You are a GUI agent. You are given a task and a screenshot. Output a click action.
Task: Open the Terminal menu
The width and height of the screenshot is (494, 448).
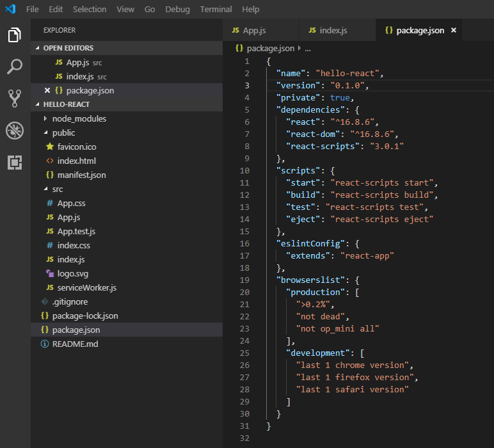pos(216,10)
